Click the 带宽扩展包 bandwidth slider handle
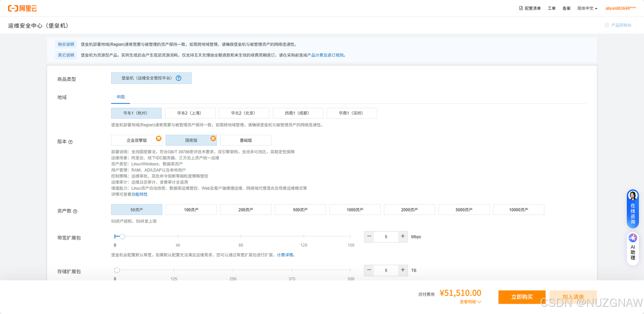 tap(122, 237)
